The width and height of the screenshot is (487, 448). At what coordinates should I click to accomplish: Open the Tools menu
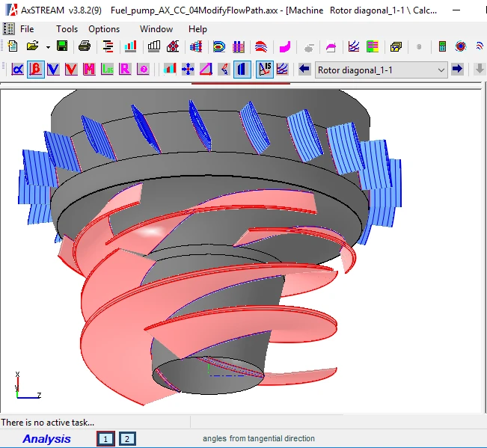click(67, 28)
